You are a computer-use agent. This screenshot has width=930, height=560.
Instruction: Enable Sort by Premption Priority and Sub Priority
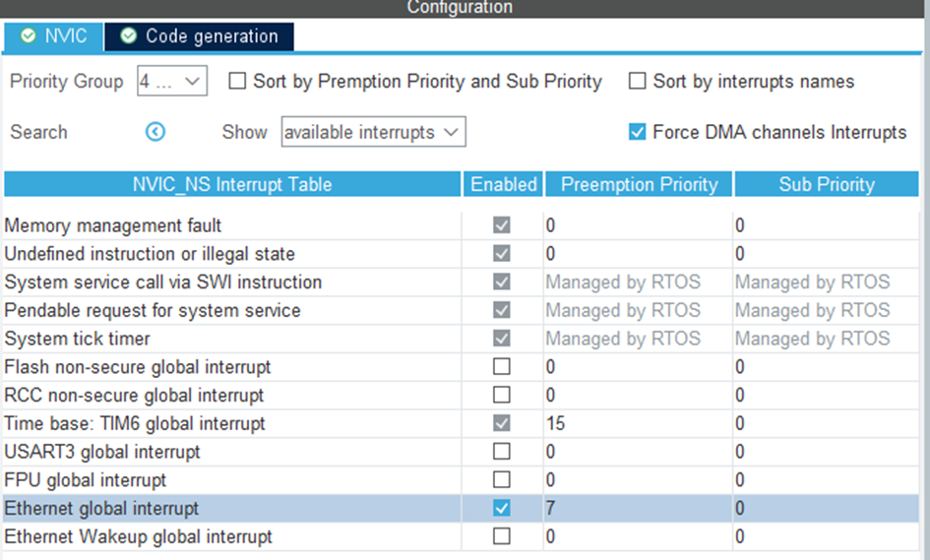[237, 82]
